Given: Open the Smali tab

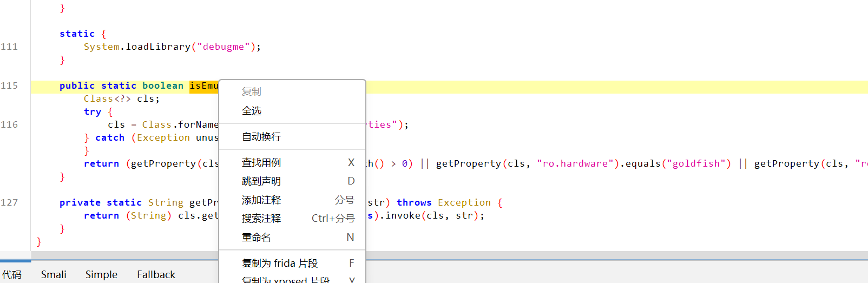Looking at the screenshot, I should tap(54, 275).
